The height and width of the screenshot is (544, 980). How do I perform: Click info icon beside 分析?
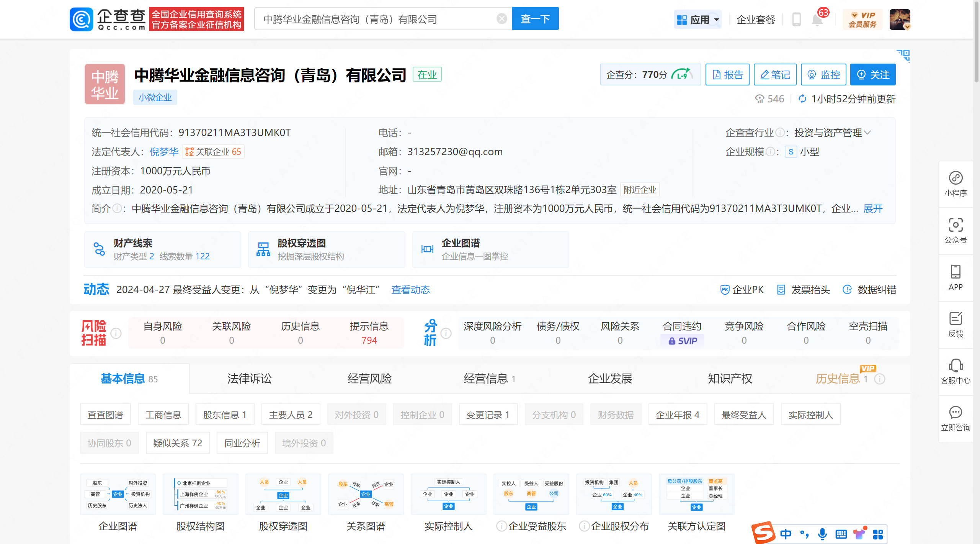point(446,333)
